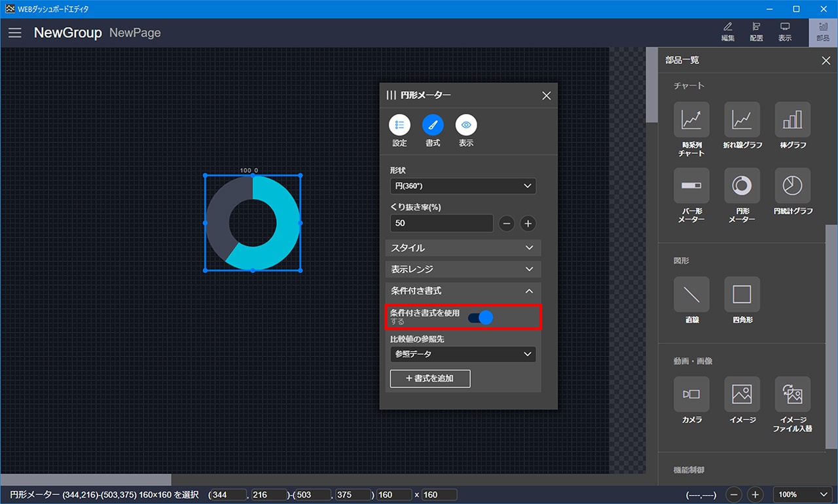This screenshot has width=838, height=504.
Task: Switch to the settings (設定) tab
Action: [x=399, y=125]
